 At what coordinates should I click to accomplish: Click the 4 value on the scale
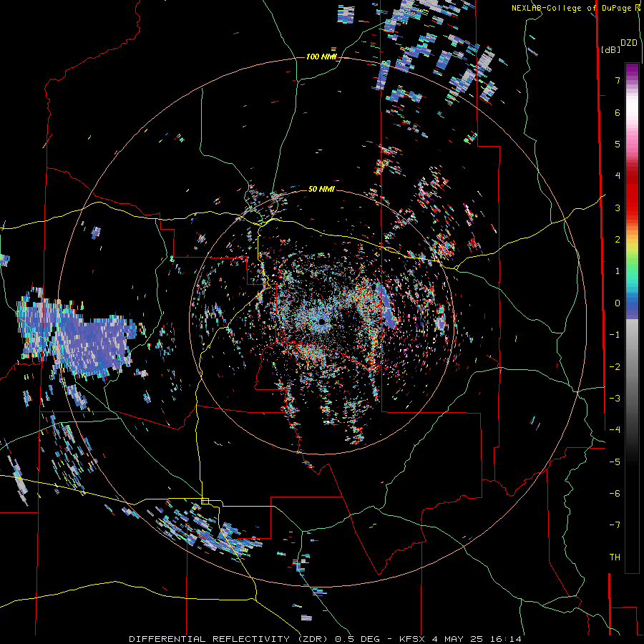(618, 176)
